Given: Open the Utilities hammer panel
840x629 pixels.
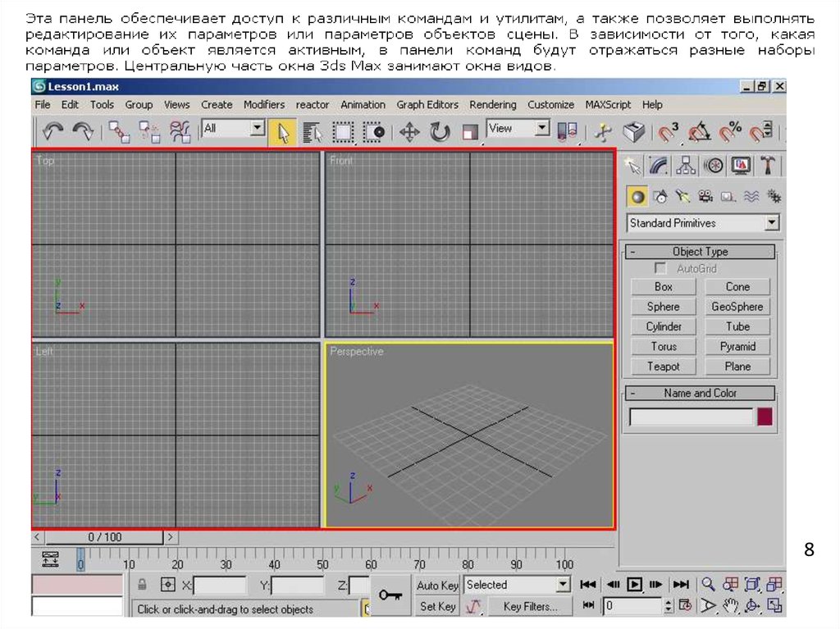Looking at the screenshot, I should (768, 166).
